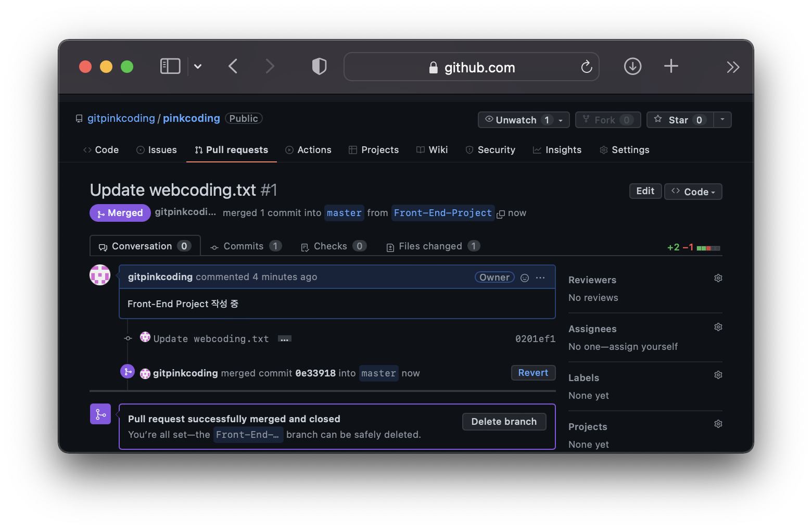The width and height of the screenshot is (812, 530).
Task: View the Checks tab
Action: pyautogui.click(x=334, y=246)
